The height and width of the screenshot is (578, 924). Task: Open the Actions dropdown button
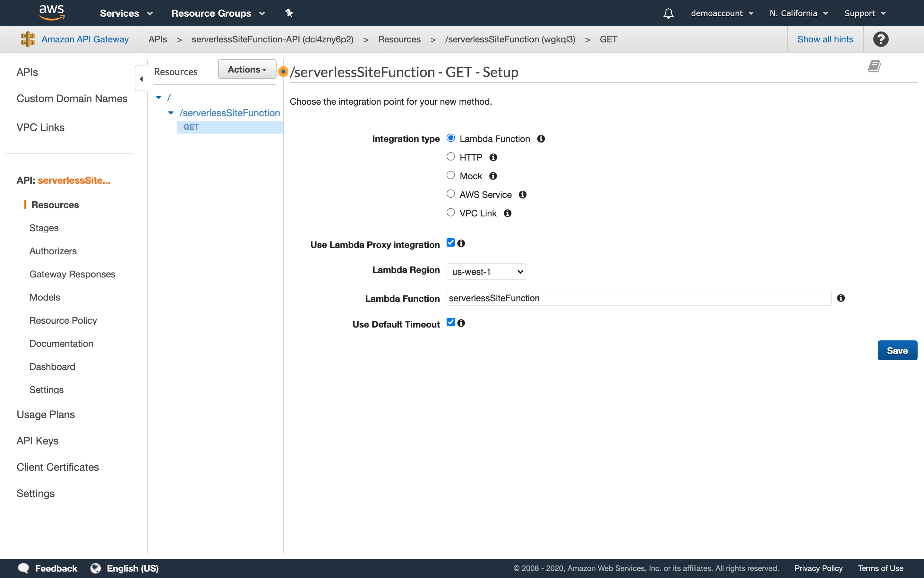(247, 69)
